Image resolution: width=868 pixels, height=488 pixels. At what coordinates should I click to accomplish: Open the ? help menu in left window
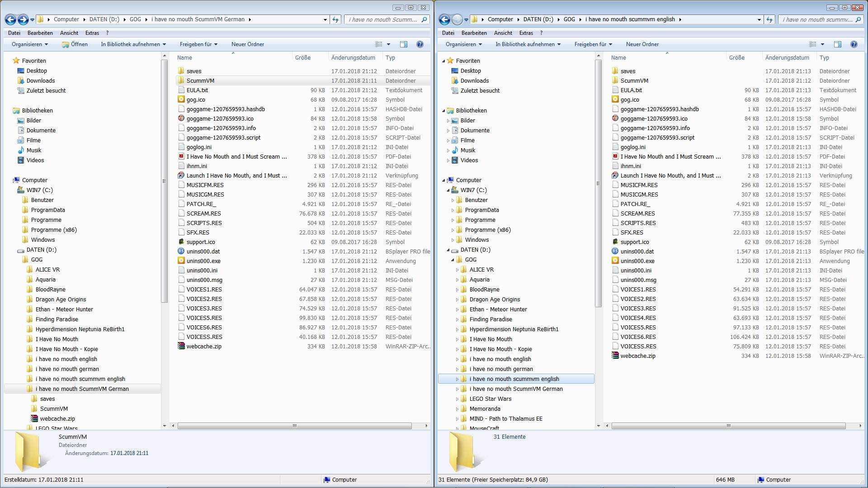pos(107,33)
